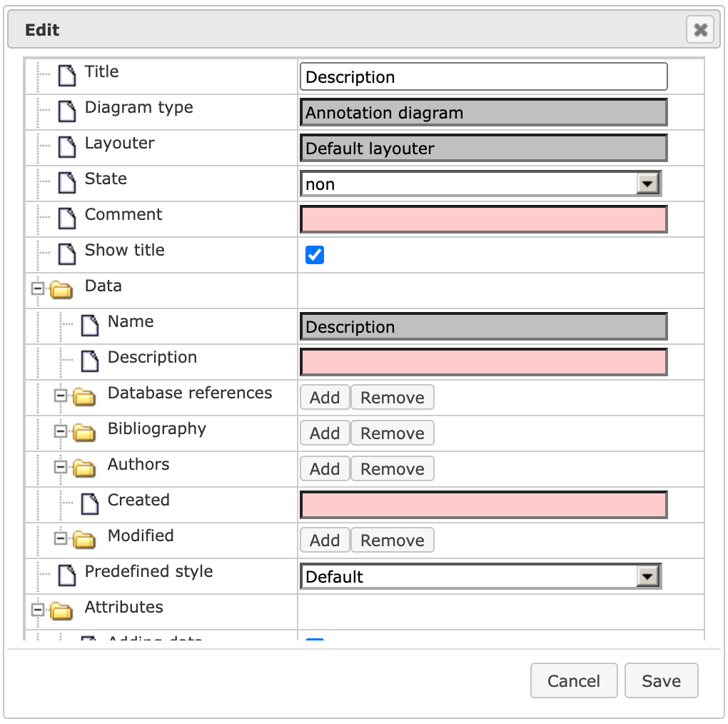Collapse the Authors node
The height and width of the screenshot is (724, 728).
coord(61,467)
